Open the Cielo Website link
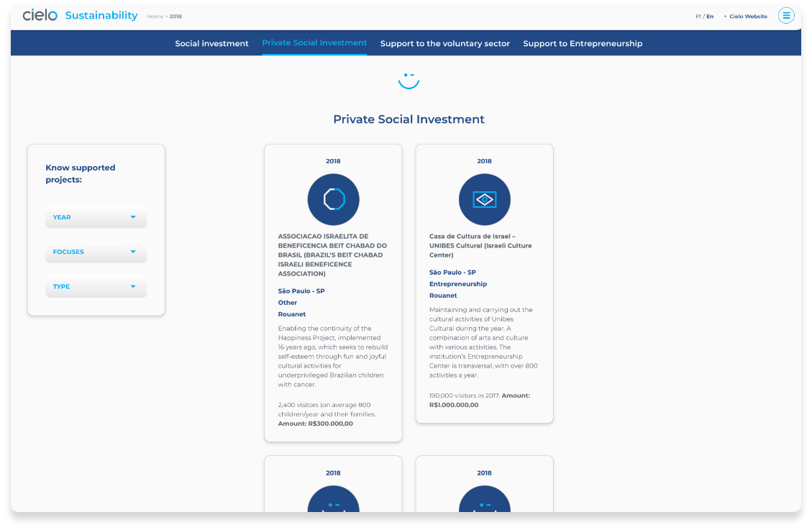Screen dimensions: 812x530 click(x=748, y=17)
